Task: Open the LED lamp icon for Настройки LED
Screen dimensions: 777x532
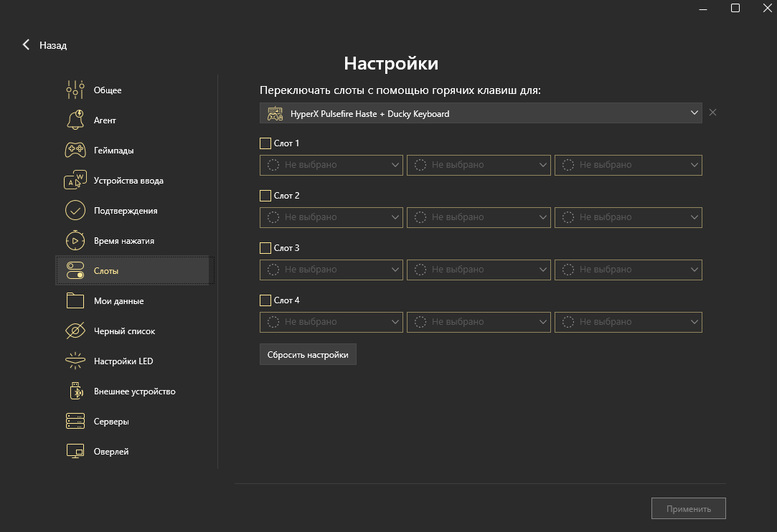Action: tap(75, 361)
